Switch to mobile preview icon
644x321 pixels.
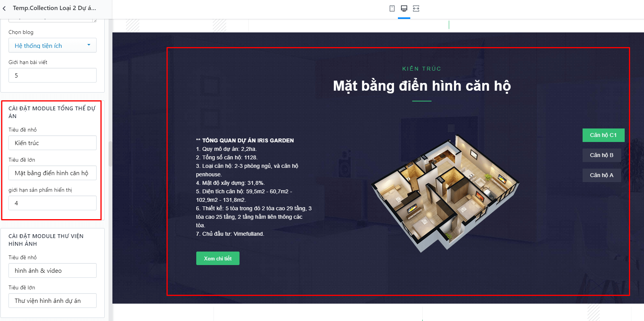392,8
